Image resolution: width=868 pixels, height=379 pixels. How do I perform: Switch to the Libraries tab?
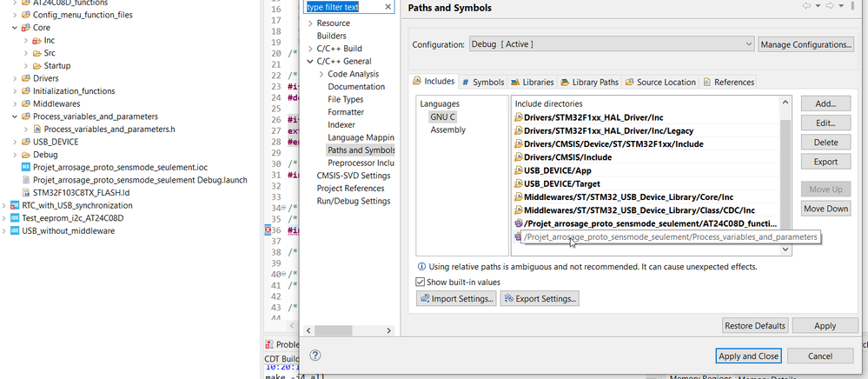[x=532, y=82]
